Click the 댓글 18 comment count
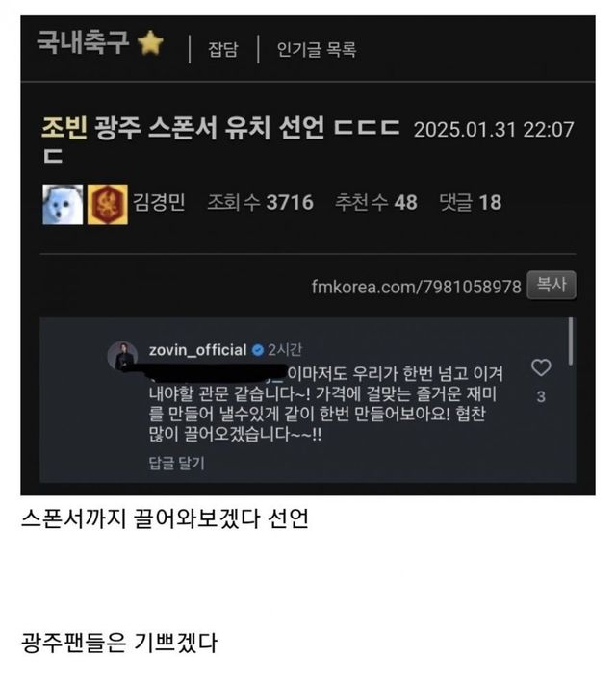616x682 pixels. (470, 202)
